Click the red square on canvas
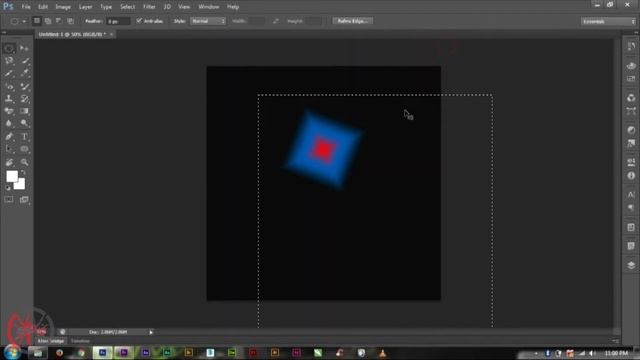Screen dimensions: 640x360 coord(324,149)
